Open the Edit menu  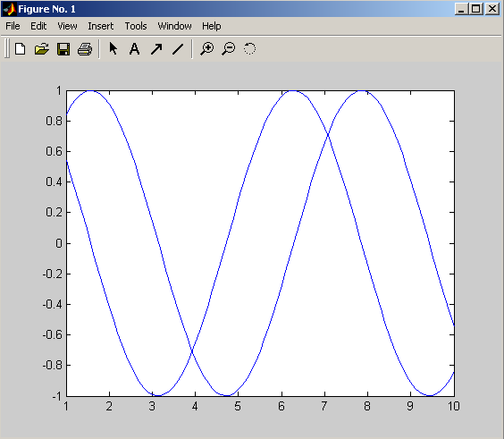[38, 26]
